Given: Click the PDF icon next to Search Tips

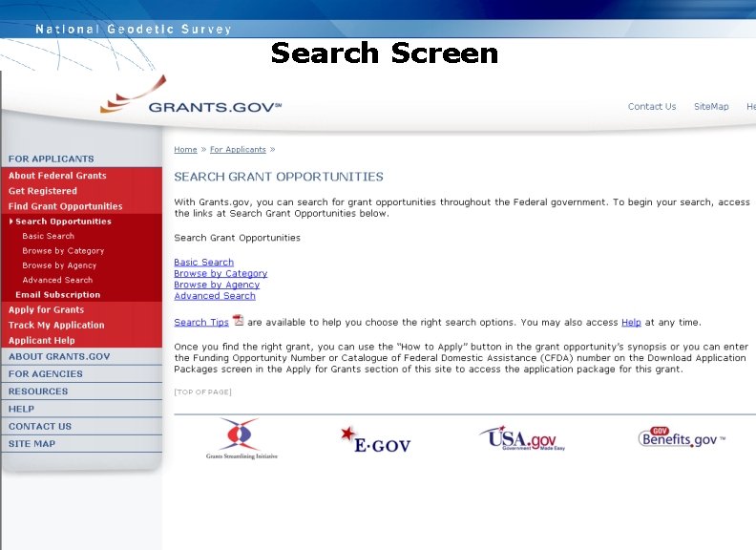Looking at the screenshot, I should (239, 320).
